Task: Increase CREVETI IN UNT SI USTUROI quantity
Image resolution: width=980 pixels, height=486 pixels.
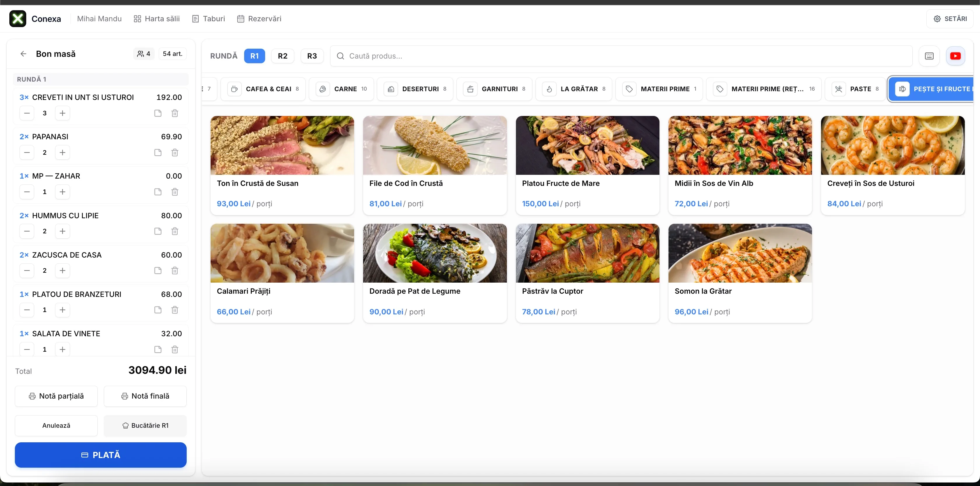Action: click(x=63, y=113)
